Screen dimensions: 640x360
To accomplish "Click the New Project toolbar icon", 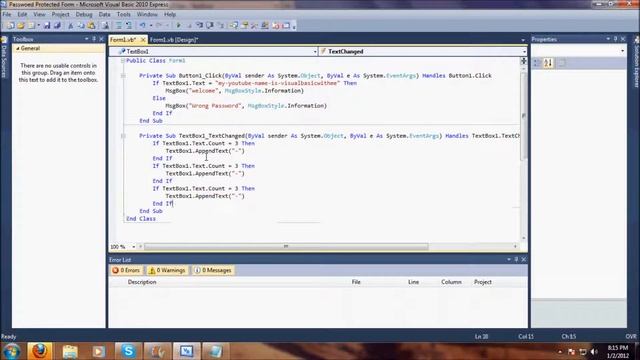I will (x=11, y=26).
